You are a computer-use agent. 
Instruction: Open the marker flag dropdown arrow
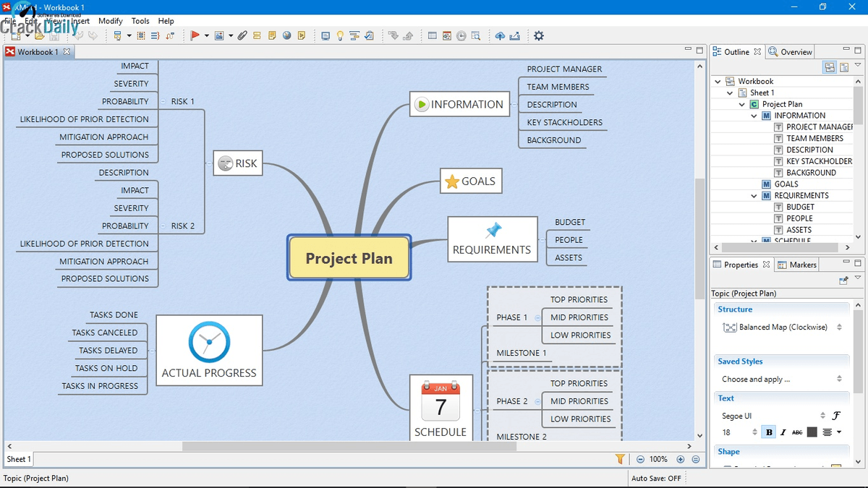(x=206, y=35)
